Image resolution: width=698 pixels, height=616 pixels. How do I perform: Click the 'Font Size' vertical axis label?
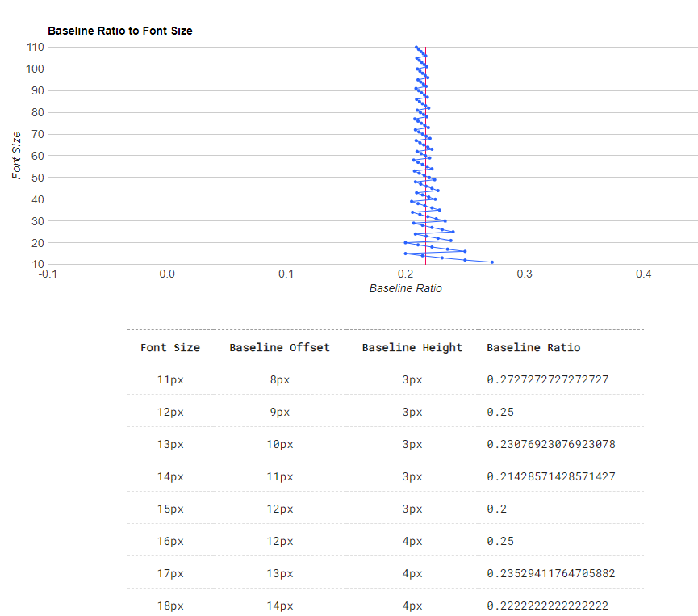[x=17, y=155]
